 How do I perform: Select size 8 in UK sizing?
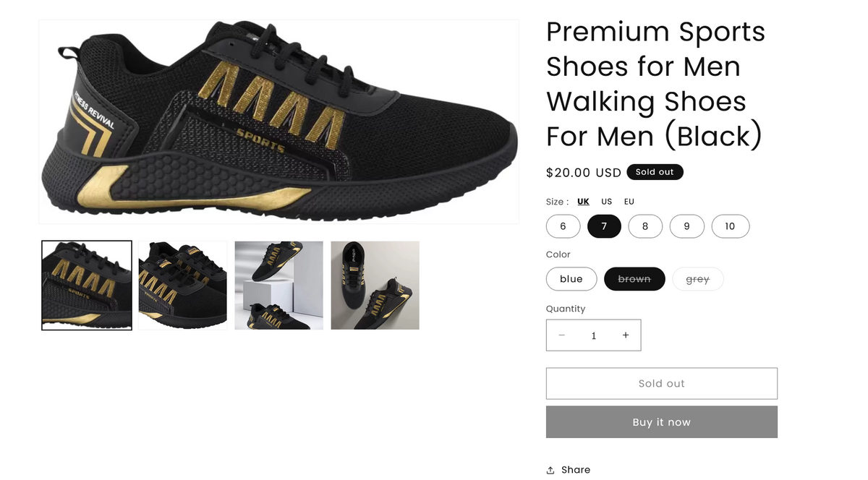645,226
